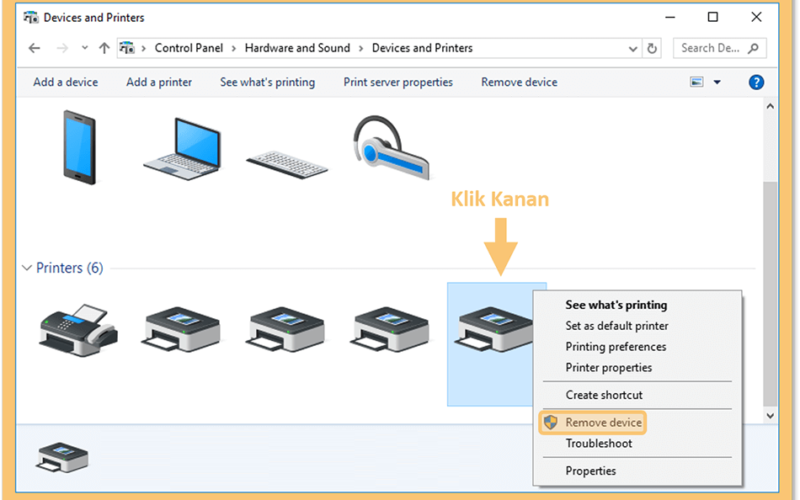Click Add a printer in toolbar
This screenshot has width=800, height=500.
[x=159, y=82]
